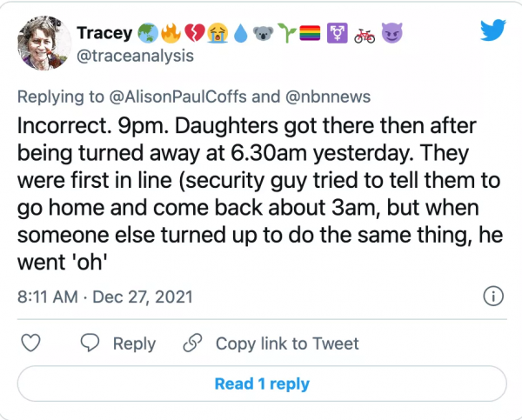The width and height of the screenshot is (522, 420).
Task: Click the globe emoji next to Tracey
Action: pyautogui.click(x=147, y=33)
